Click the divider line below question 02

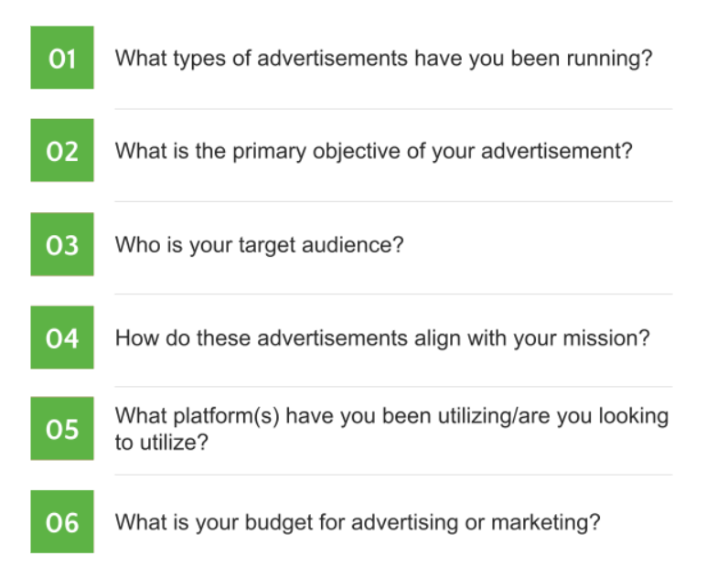[x=393, y=201]
